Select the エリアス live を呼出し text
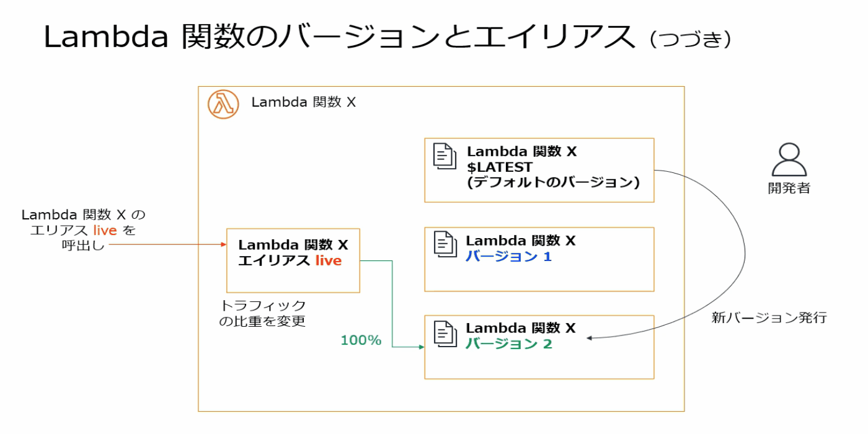This screenshot has width=868, height=434. (x=84, y=230)
